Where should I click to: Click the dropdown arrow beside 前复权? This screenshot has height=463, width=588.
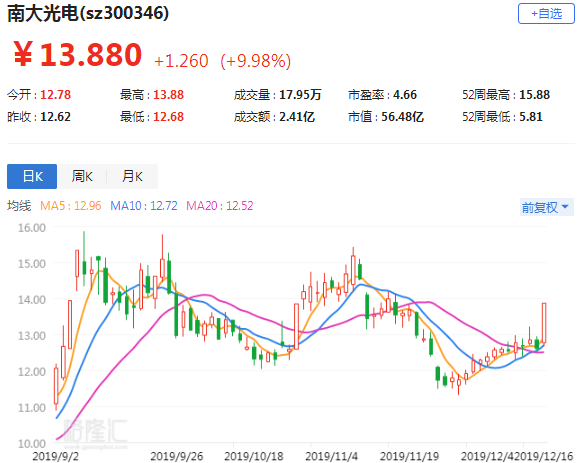click(x=566, y=207)
